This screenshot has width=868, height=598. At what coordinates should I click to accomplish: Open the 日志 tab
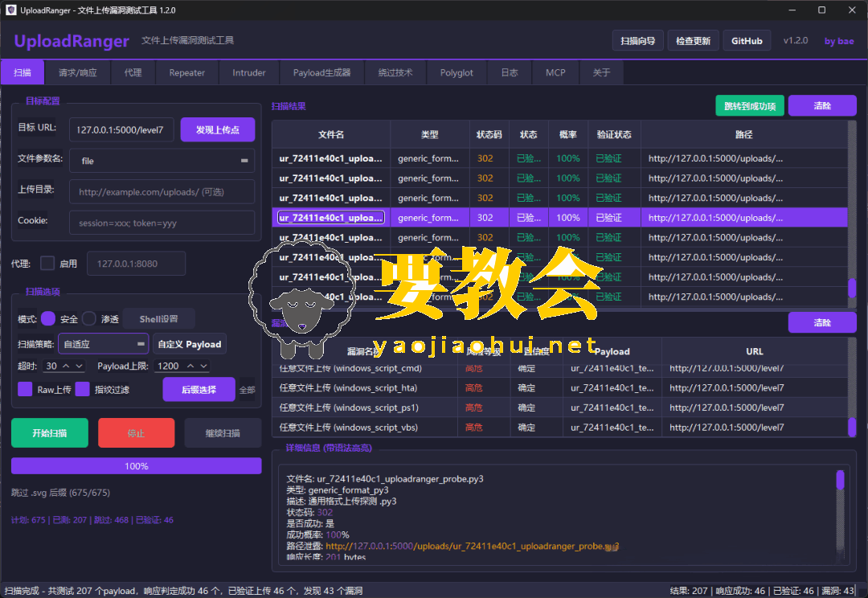[510, 72]
